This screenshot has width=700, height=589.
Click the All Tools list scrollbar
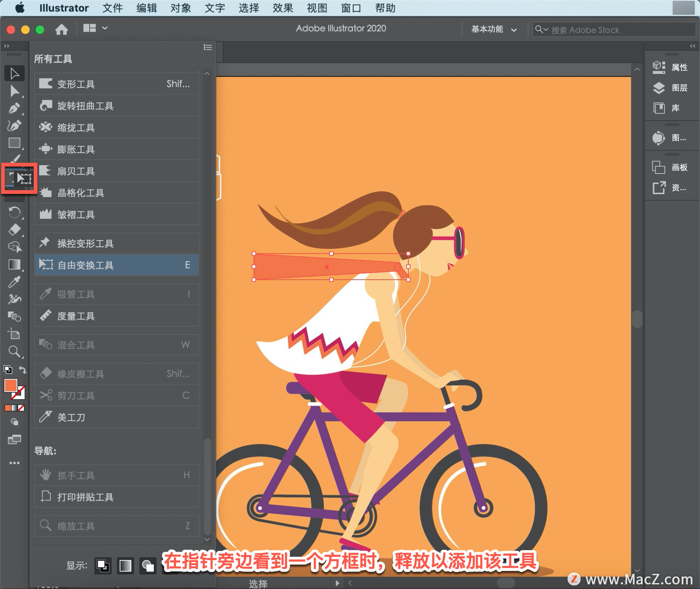(x=207, y=486)
